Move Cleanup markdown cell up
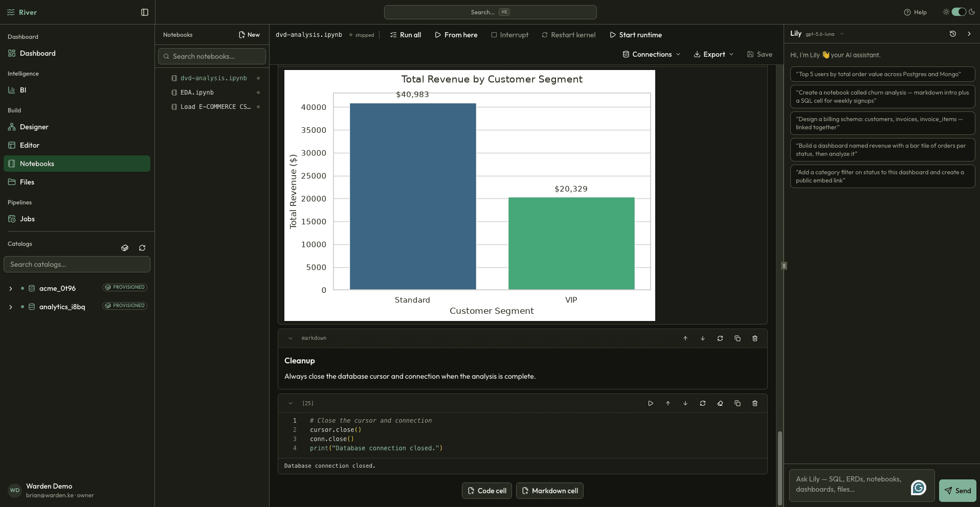980x507 pixels. click(685, 338)
